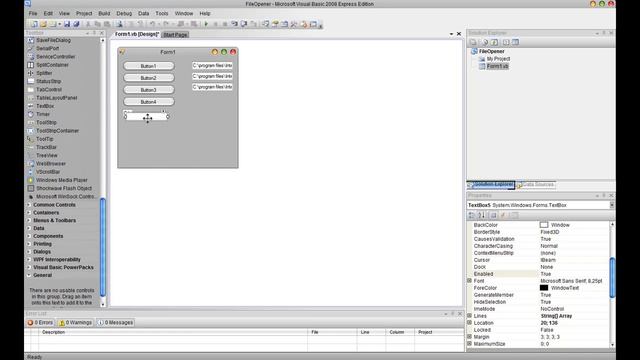Select Microsoft WinSock Control toolbox item
Screen dimensions: 640x360
coord(65,197)
